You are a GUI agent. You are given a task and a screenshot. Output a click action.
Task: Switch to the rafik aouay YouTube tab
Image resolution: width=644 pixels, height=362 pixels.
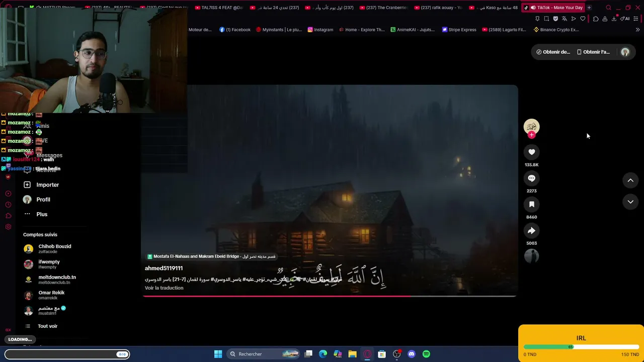[438, 8]
